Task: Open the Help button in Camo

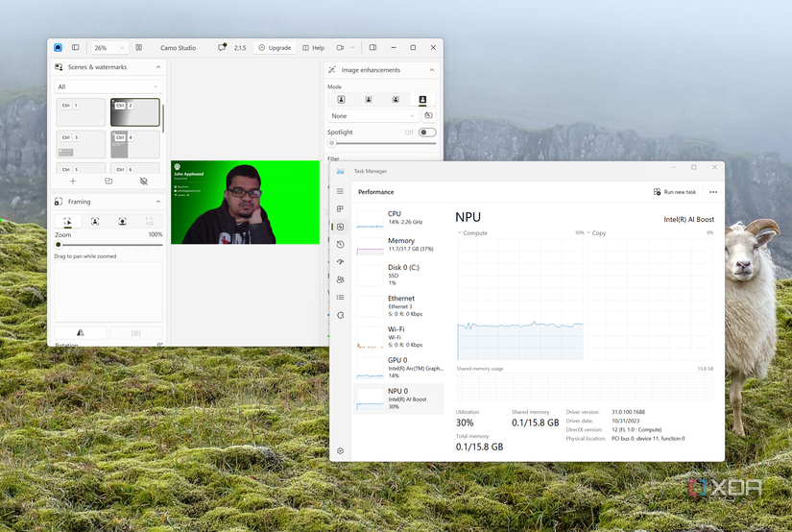Action: click(314, 47)
